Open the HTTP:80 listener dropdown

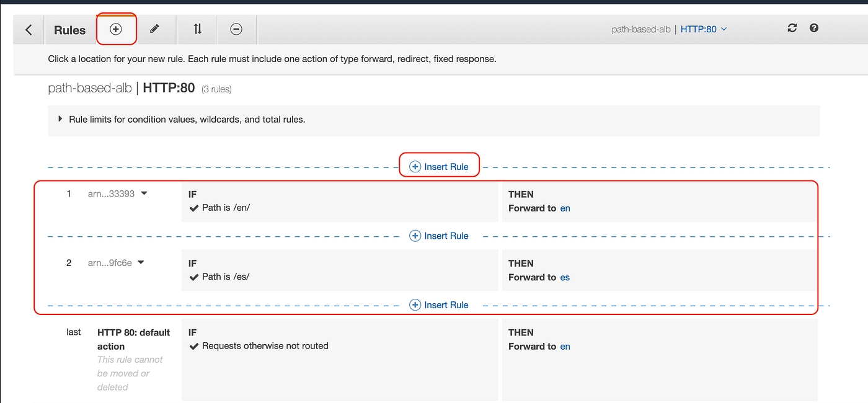pos(704,29)
